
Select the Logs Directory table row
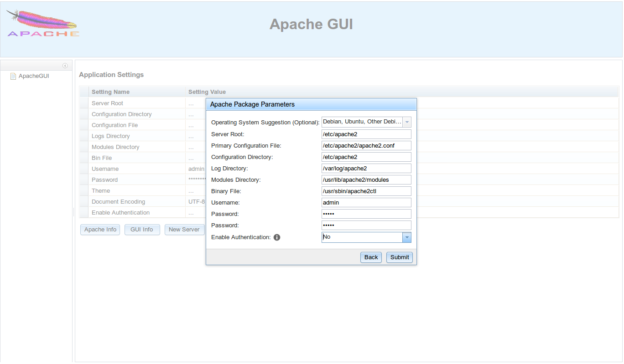click(349, 136)
